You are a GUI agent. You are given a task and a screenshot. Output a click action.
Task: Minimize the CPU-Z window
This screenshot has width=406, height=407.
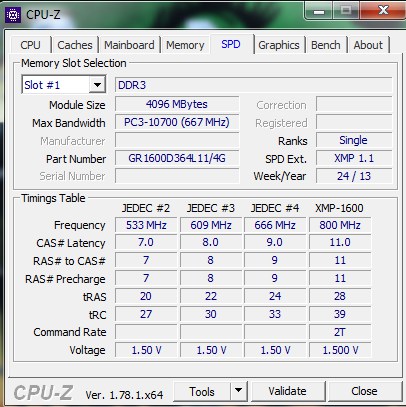tap(319, 11)
